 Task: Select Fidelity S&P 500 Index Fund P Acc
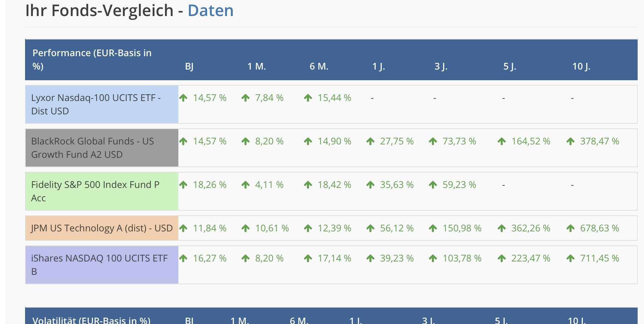pyautogui.click(x=95, y=191)
